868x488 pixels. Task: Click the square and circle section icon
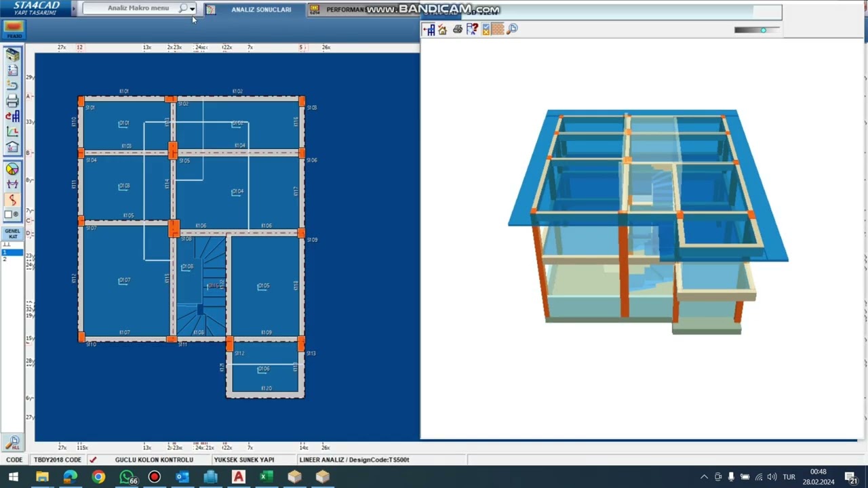pos(12,214)
